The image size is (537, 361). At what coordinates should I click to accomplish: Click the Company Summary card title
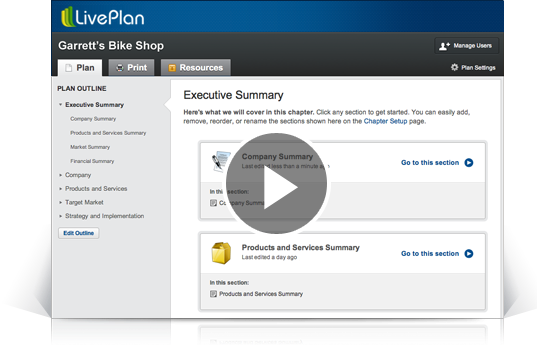(x=277, y=157)
